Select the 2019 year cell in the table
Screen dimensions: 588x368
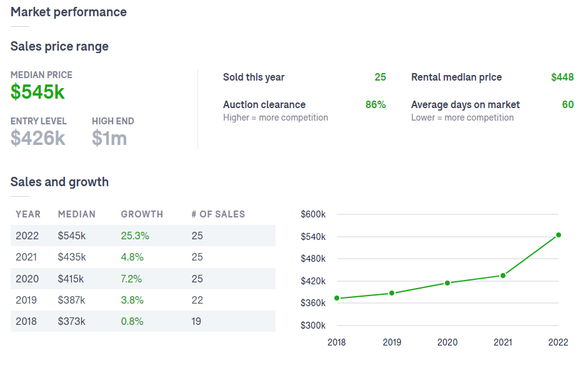pyautogui.click(x=26, y=300)
